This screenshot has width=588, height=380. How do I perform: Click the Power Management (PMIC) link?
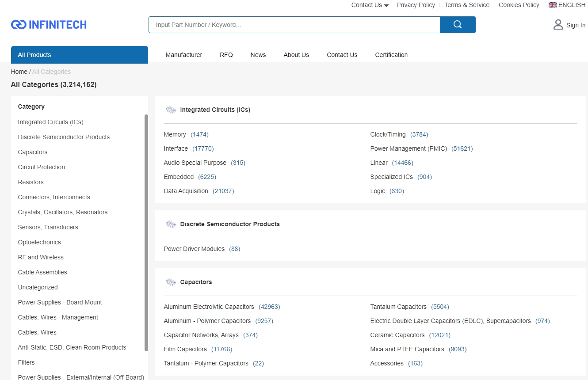click(x=408, y=148)
